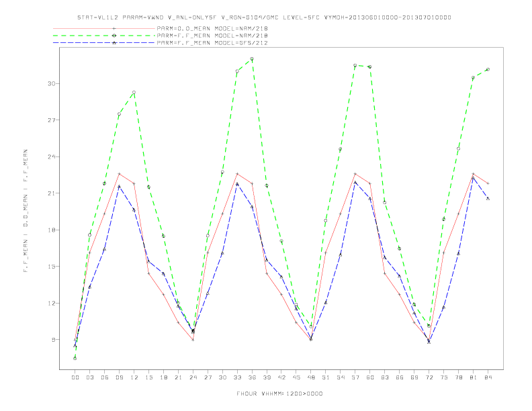Click x-axis forecast hour label 39
The image size is (532, 411).
267,377
